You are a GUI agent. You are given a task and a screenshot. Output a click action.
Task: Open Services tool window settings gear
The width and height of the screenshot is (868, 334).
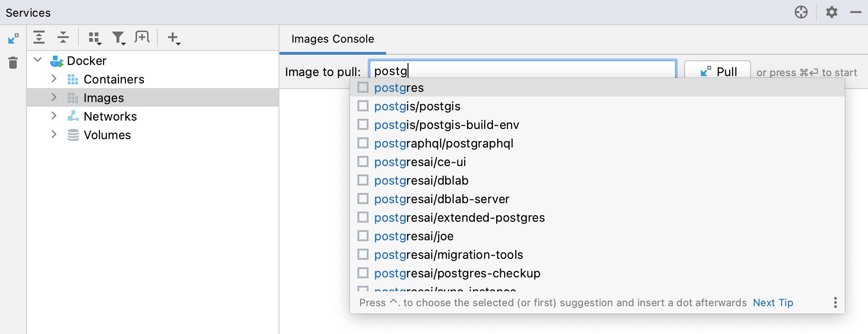831,12
